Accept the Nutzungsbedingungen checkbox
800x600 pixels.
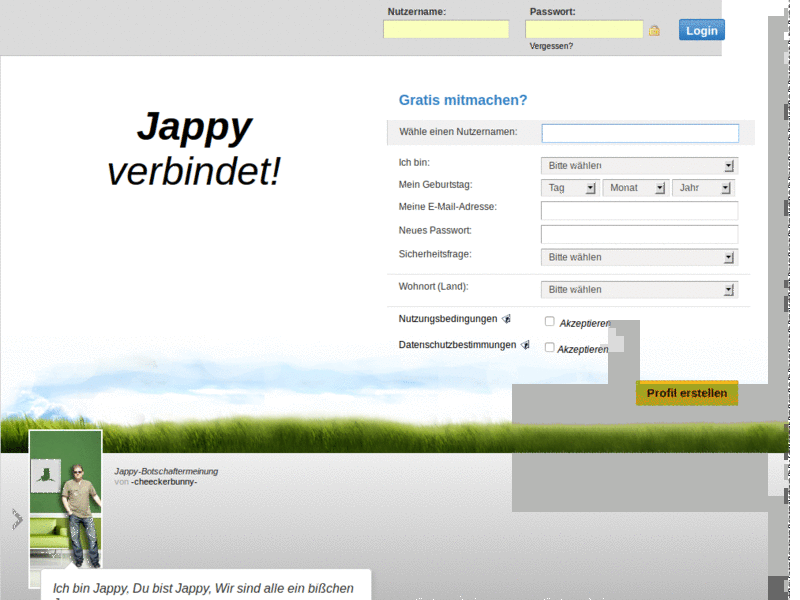[549, 321]
